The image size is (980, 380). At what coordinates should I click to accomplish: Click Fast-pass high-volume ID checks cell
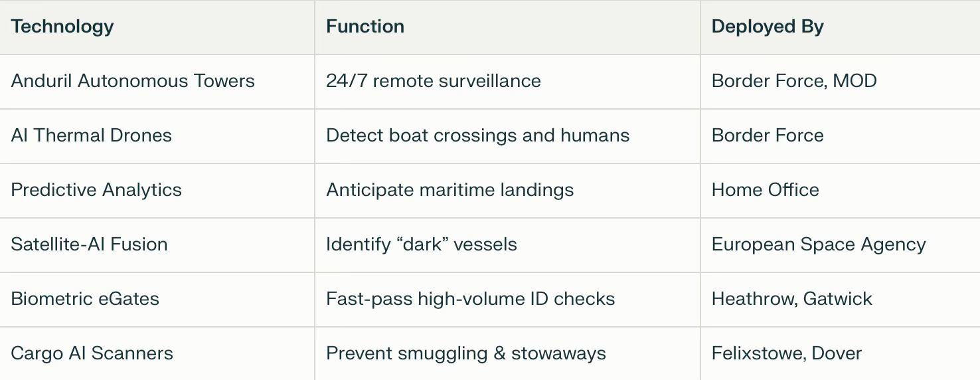click(507, 300)
